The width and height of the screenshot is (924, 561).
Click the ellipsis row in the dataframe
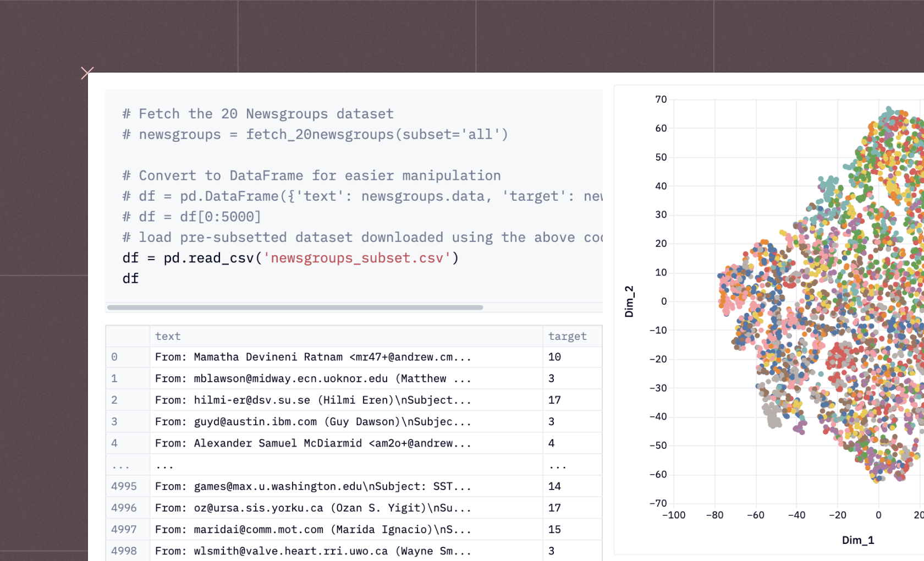click(165, 465)
